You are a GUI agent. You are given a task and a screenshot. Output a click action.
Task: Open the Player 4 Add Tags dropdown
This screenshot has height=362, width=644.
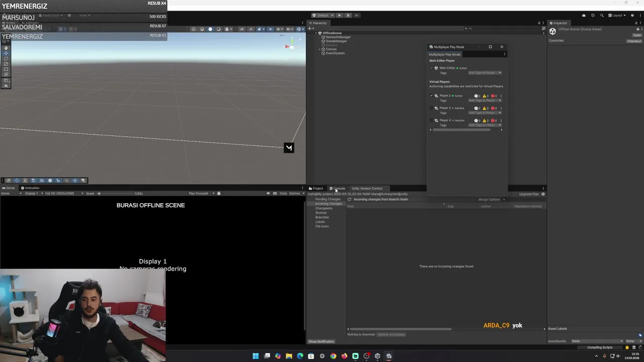point(485,125)
